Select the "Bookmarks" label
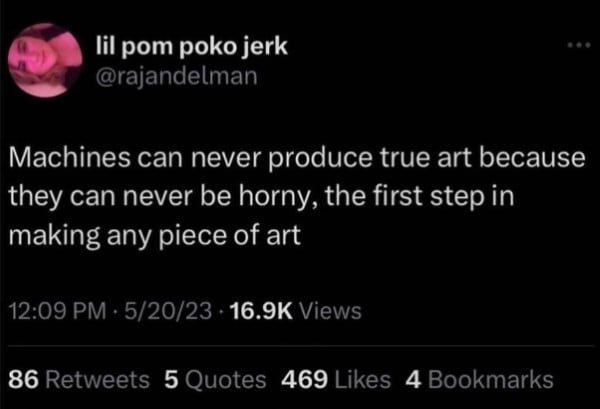The image size is (600, 409). pyautogui.click(x=491, y=380)
